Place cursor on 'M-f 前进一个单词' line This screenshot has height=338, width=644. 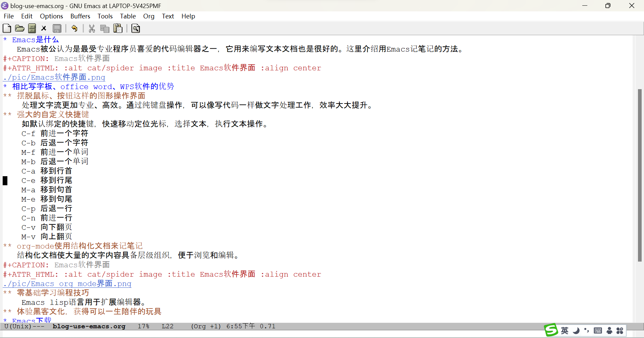pos(55,152)
